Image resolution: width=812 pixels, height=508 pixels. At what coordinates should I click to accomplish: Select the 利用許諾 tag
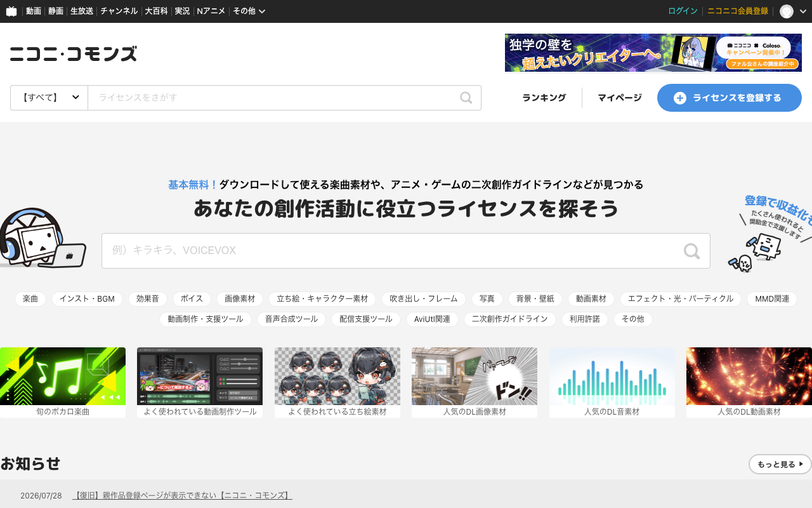585,319
